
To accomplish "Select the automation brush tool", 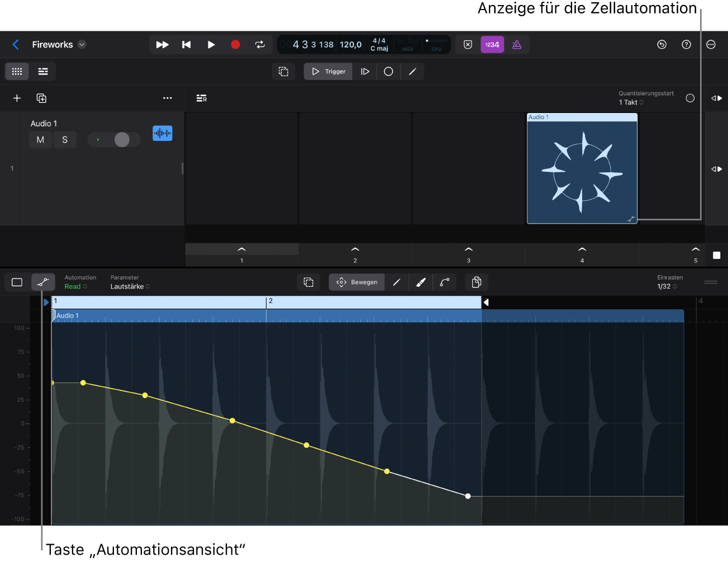I will click(421, 282).
